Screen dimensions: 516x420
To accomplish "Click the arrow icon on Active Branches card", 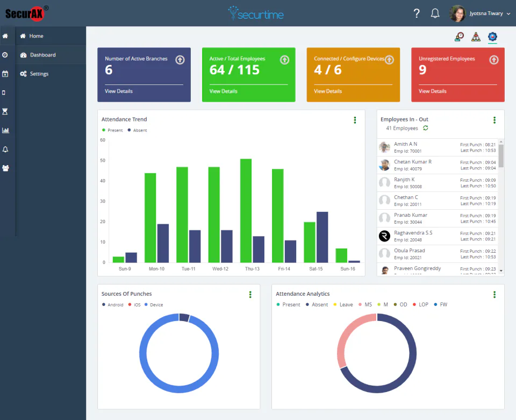I will pyautogui.click(x=180, y=60).
